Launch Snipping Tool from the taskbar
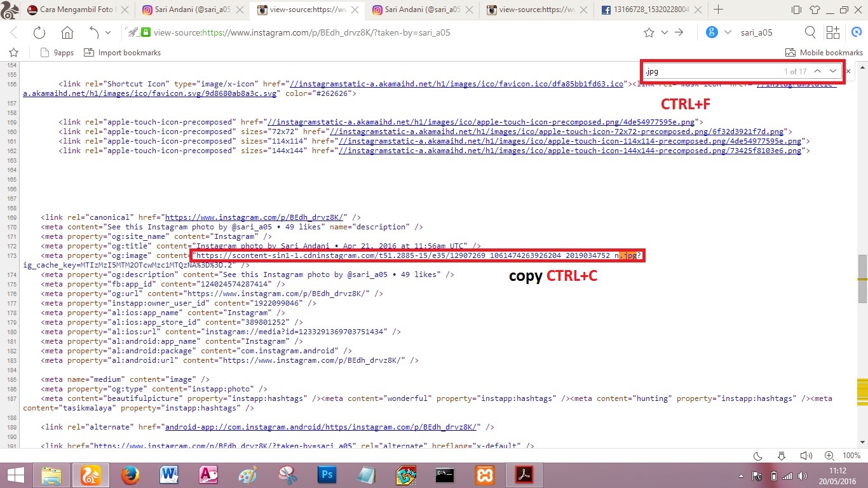The image size is (868, 488). pos(287,475)
